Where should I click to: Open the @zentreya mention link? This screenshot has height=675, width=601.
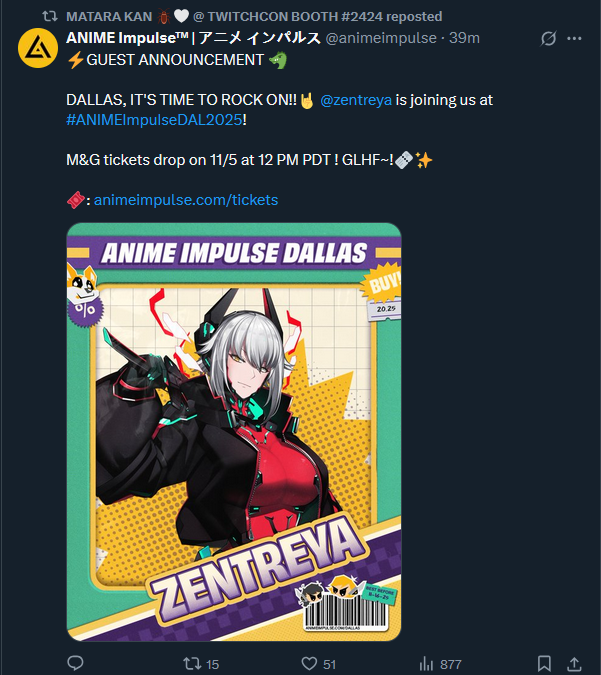356,100
